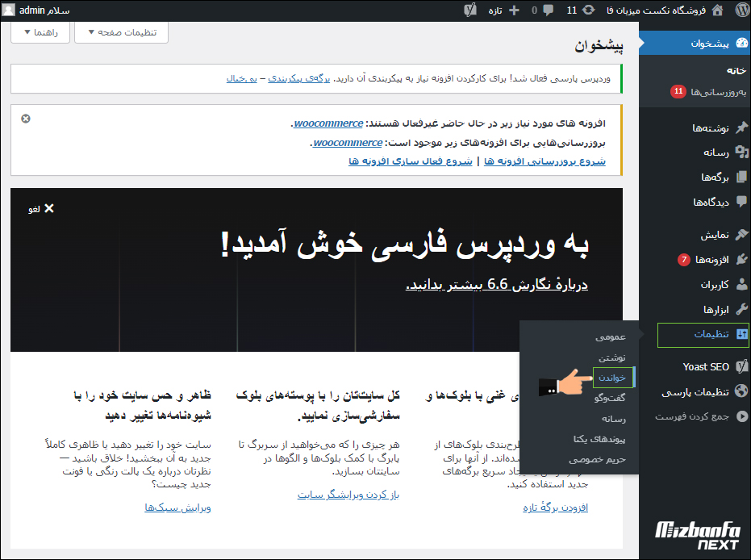751x560 pixels.
Task: Click the WordPress logo in admin bar
Action: tap(742, 10)
